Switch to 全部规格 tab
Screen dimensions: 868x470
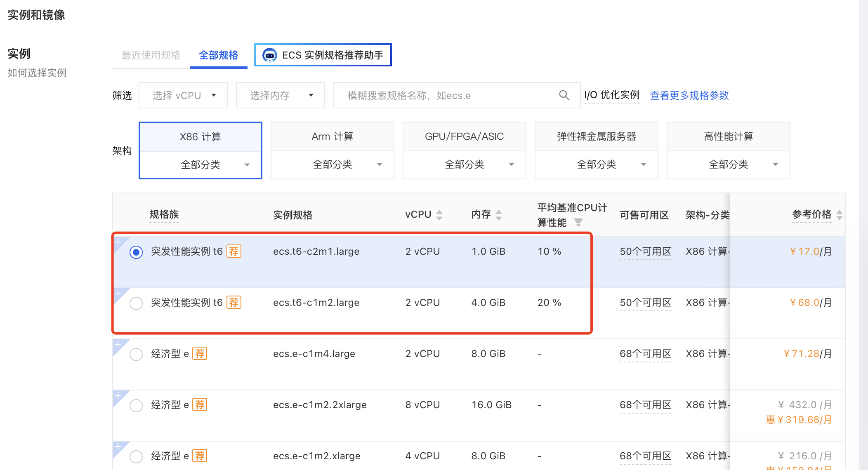[219, 55]
